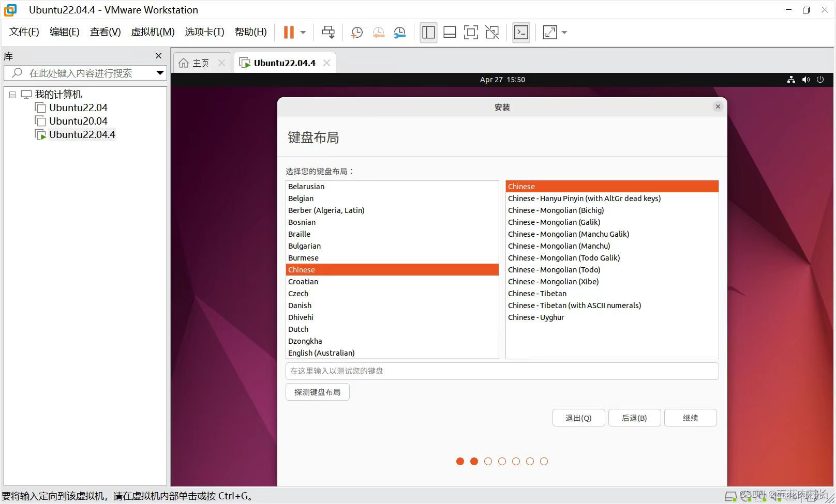Revert to the previous snapshot
Image resolution: width=836 pixels, height=504 pixels.
tap(378, 33)
